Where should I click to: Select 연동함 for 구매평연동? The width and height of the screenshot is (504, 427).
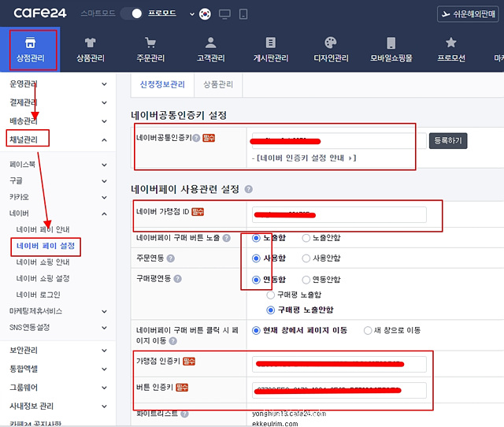point(256,280)
